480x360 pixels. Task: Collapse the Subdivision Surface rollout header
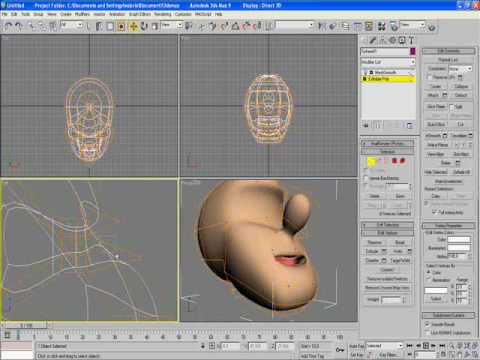click(448, 315)
